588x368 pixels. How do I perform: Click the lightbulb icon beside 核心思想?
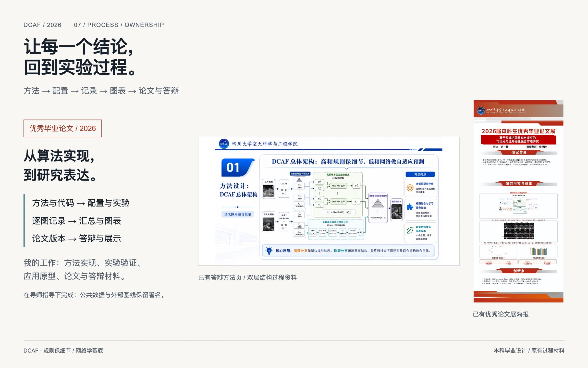[x=269, y=250]
